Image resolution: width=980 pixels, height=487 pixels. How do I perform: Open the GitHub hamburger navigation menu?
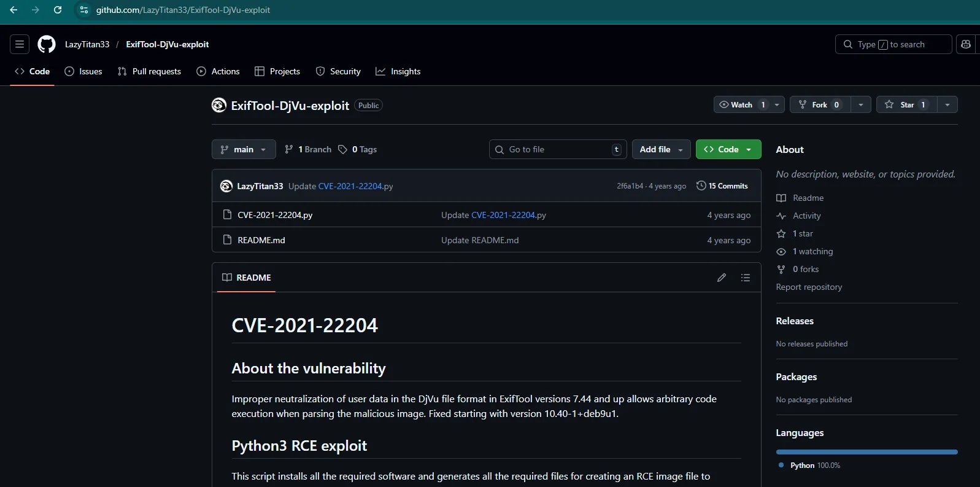pyautogui.click(x=20, y=44)
